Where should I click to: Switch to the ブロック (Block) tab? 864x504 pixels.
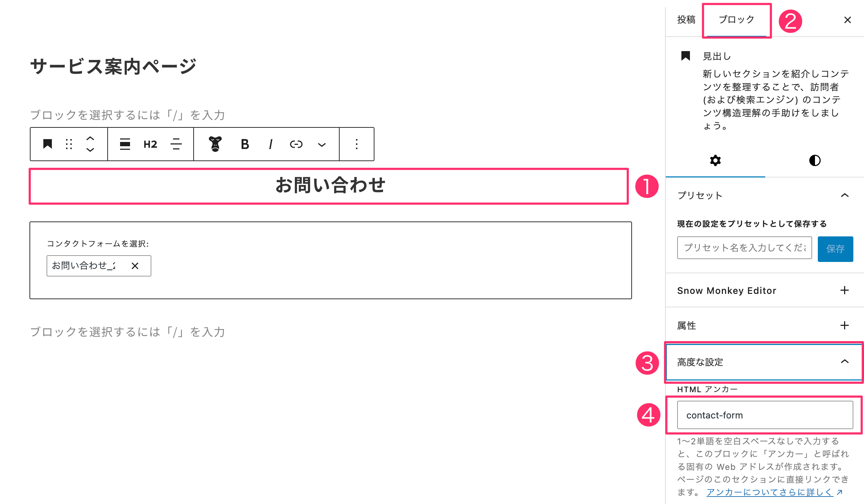(735, 19)
